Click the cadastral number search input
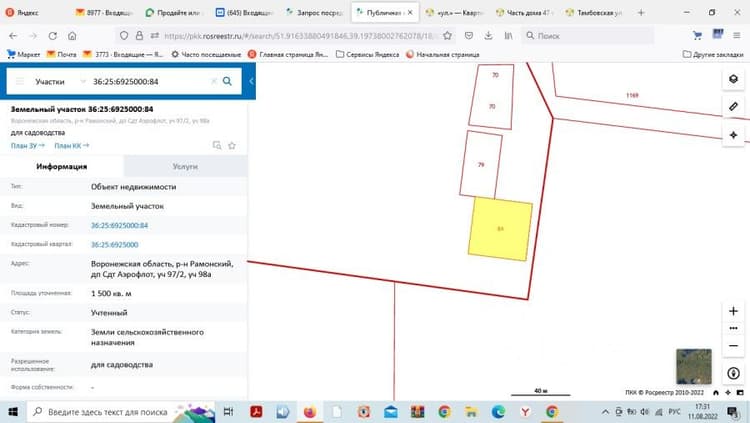Image resolution: width=750 pixels, height=423 pixels. (x=148, y=82)
